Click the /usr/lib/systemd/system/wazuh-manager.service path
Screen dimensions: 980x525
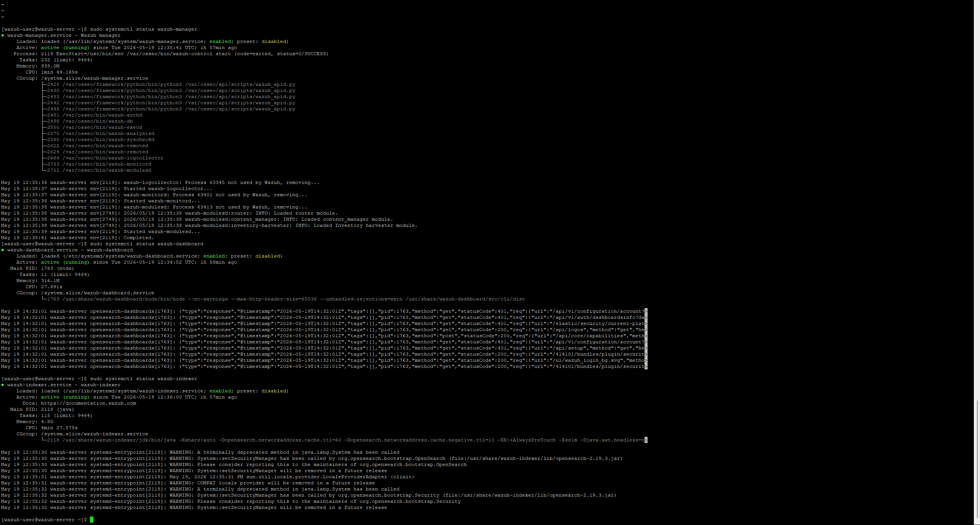134,41
